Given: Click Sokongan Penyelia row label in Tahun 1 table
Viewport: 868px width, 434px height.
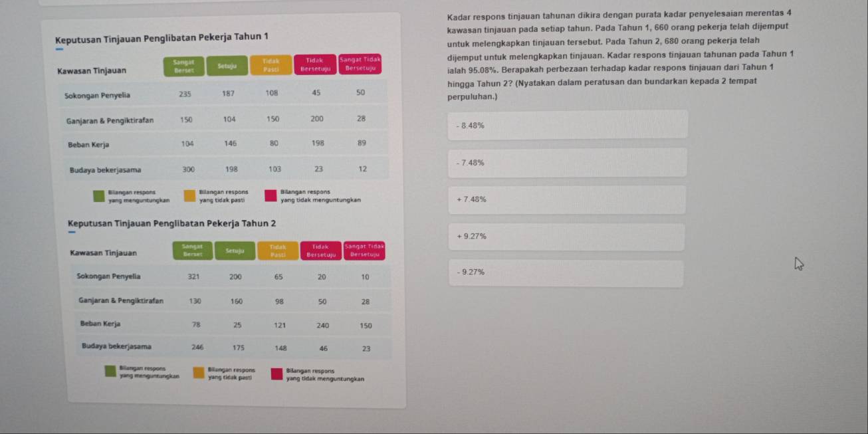Looking at the screenshot, I should click(x=98, y=96).
